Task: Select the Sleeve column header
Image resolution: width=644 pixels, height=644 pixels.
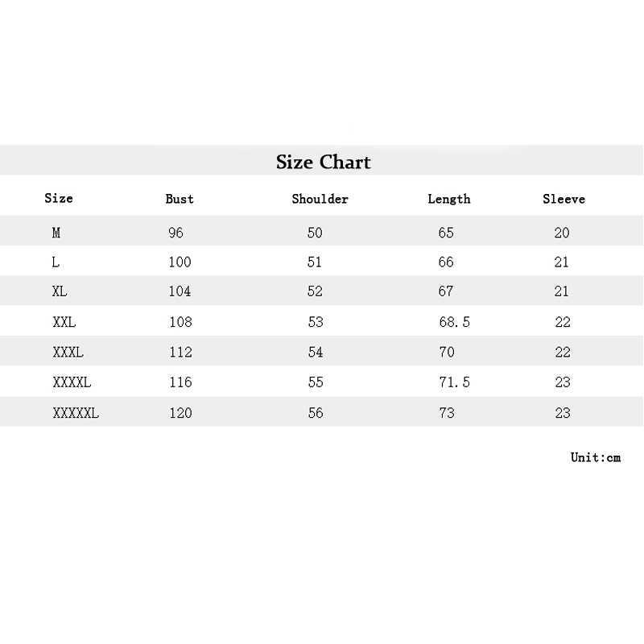Action: coord(563,199)
